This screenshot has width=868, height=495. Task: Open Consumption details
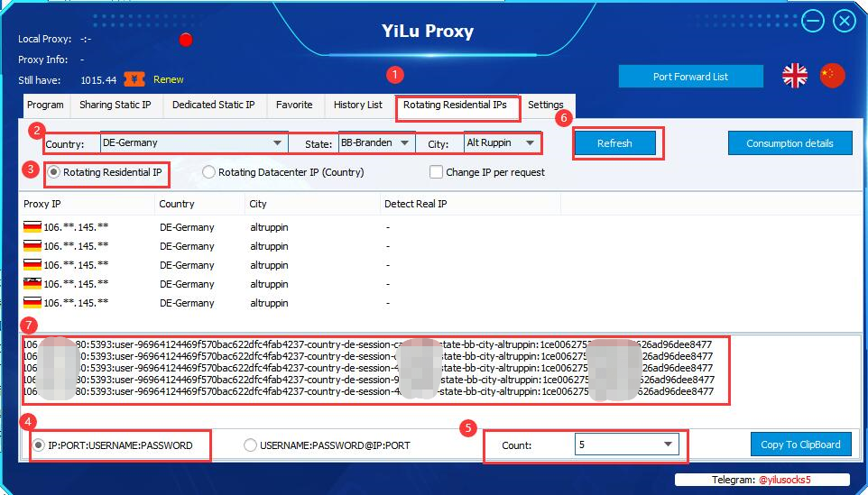click(x=790, y=143)
